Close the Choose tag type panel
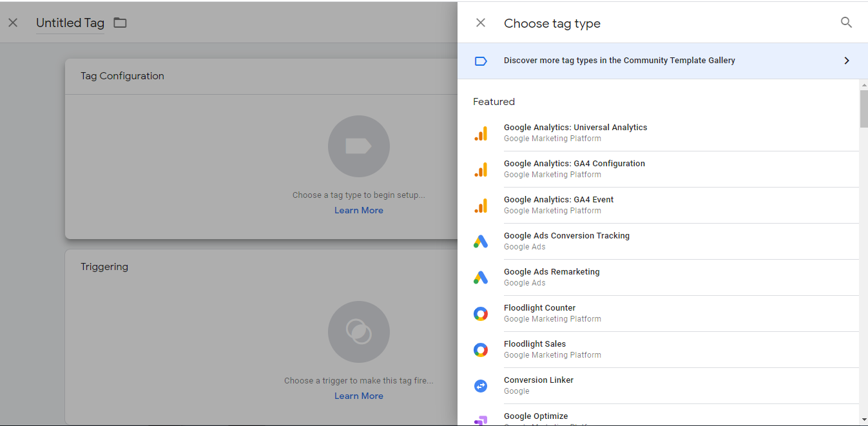The height and width of the screenshot is (426, 868). pyautogui.click(x=481, y=23)
